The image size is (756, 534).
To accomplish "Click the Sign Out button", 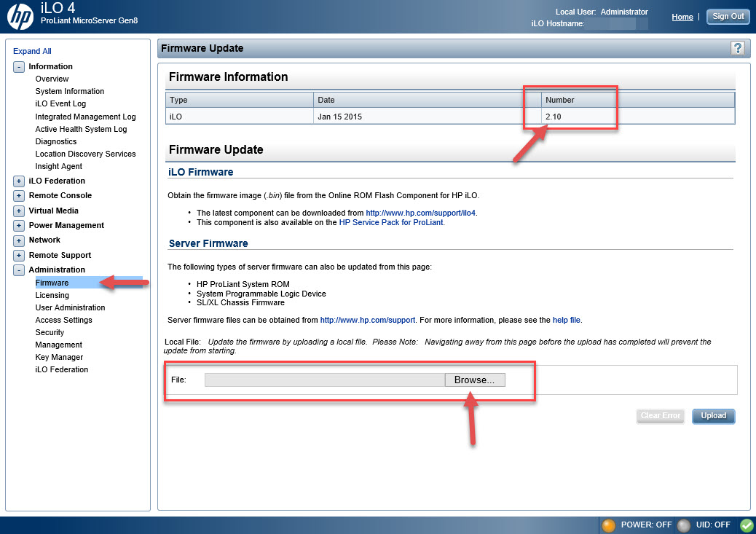I will click(x=728, y=17).
